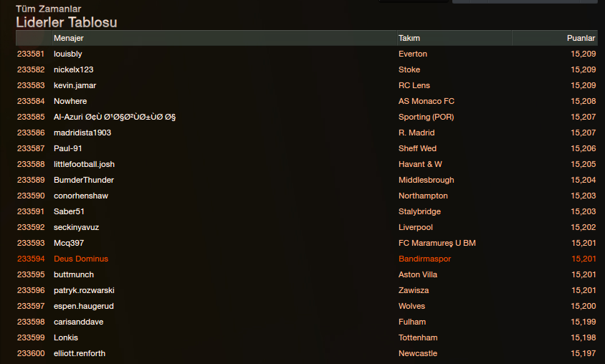Viewport: 605px width, 364px height.
Task: Open the AS Monaco FC team link
Action: click(x=427, y=102)
